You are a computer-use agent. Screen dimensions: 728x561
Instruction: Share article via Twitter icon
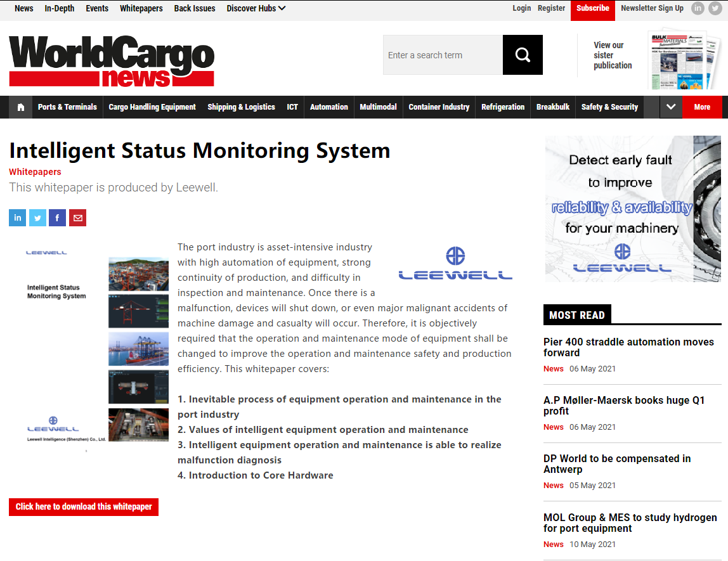[37, 218]
